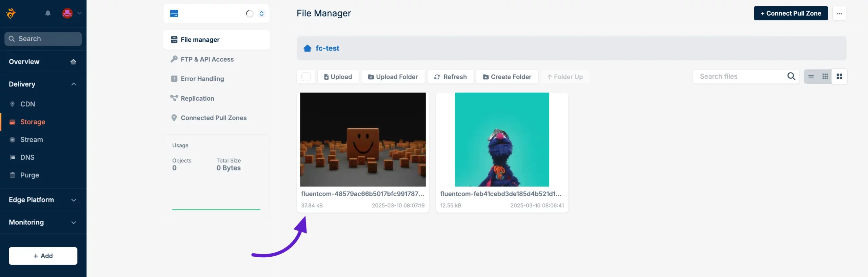The width and height of the screenshot is (868, 277).
Task: Open Stream in the sidebar
Action: tap(32, 140)
